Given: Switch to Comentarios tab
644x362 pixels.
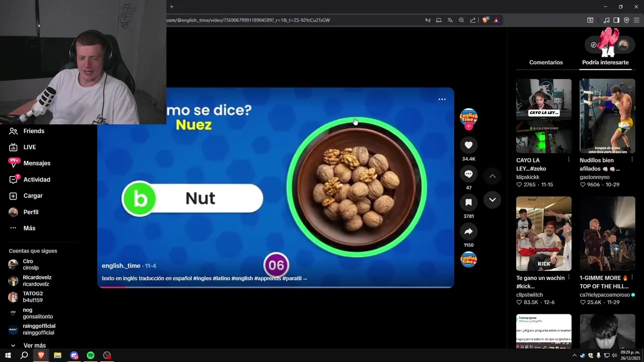Looking at the screenshot, I should pyautogui.click(x=546, y=62).
